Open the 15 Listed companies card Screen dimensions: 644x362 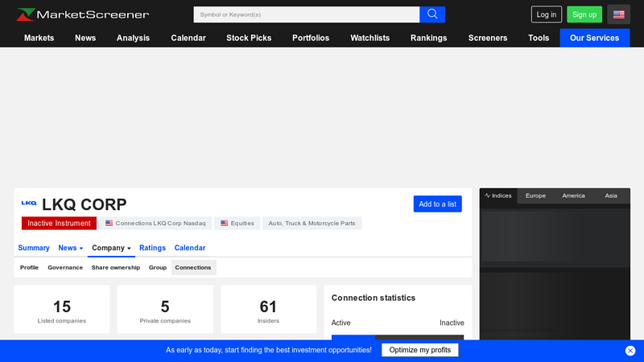tap(62, 310)
